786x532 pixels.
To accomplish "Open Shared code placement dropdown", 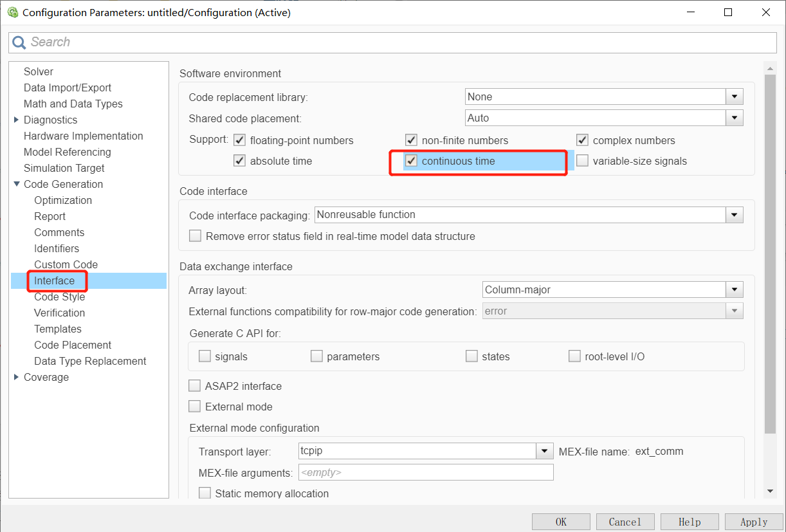I will [735, 118].
